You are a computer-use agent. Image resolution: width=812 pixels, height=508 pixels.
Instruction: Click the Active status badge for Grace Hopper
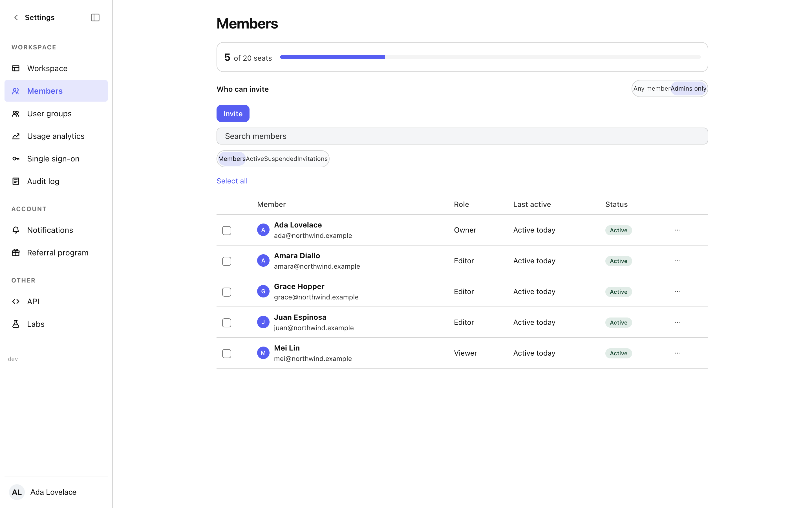[618, 292]
